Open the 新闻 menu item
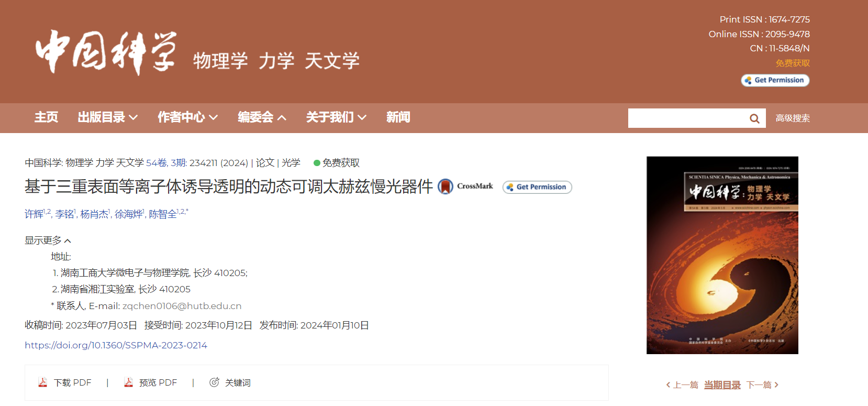868x406 pixels. [398, 117]
